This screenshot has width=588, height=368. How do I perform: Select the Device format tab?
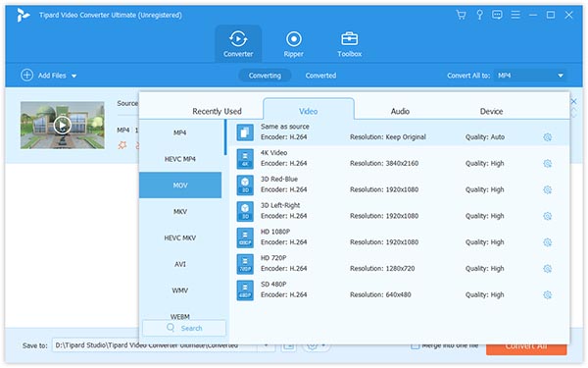491,111
